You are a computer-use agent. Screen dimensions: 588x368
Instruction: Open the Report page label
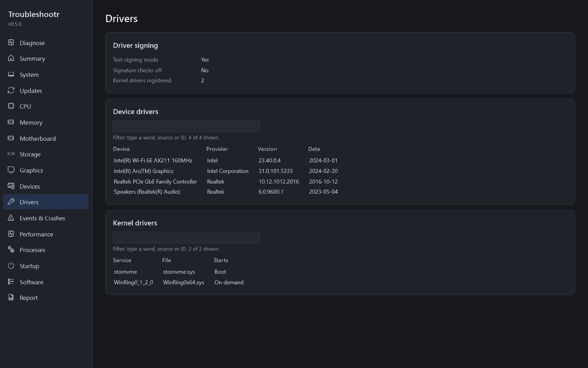point(28,298)
